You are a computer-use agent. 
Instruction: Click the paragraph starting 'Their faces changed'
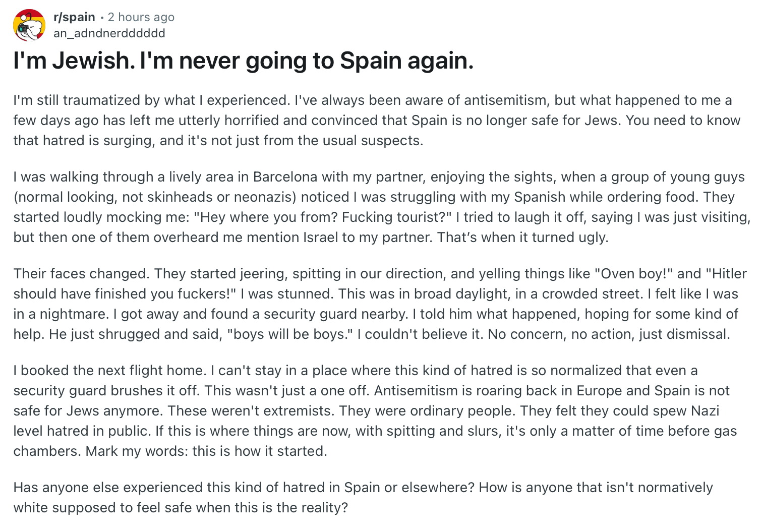coord(380,304)
